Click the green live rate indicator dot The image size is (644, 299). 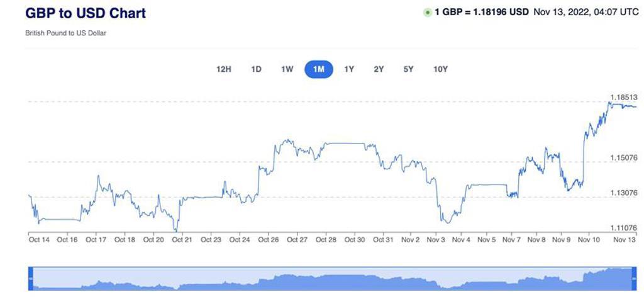[x=428, y=13]
